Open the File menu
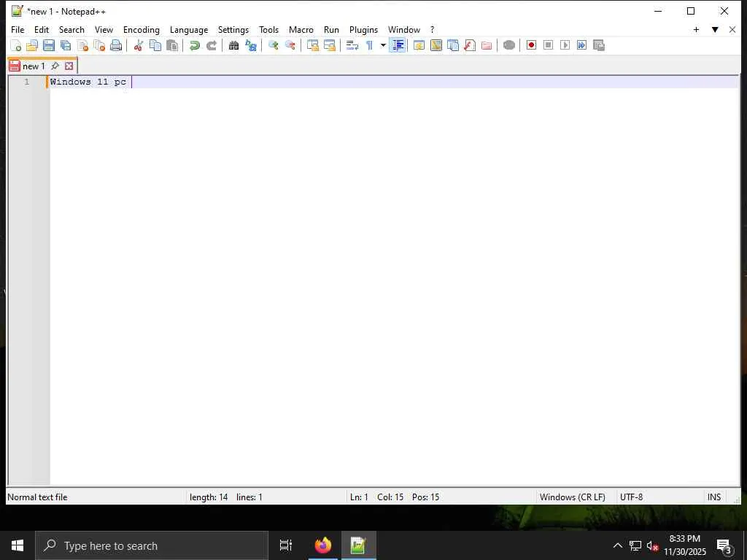This screenshot has width=747, height=560. click(x=18, y=29)
